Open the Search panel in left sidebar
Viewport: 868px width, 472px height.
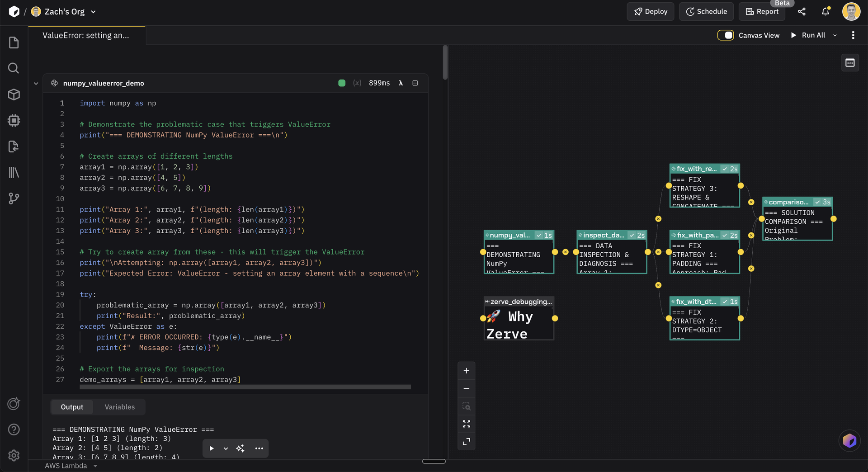[14, 68]
